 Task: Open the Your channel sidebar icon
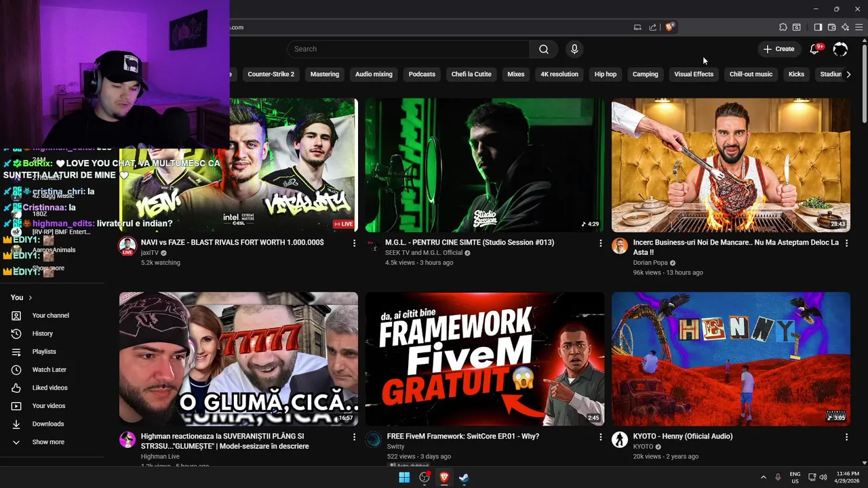tap(16, 315)
